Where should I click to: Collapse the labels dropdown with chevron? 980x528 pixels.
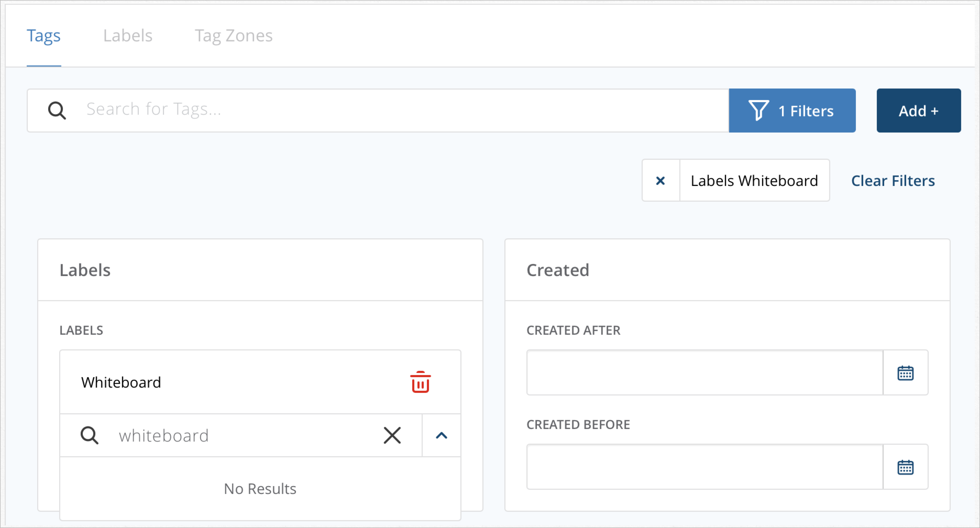click(x=441, y=435)
